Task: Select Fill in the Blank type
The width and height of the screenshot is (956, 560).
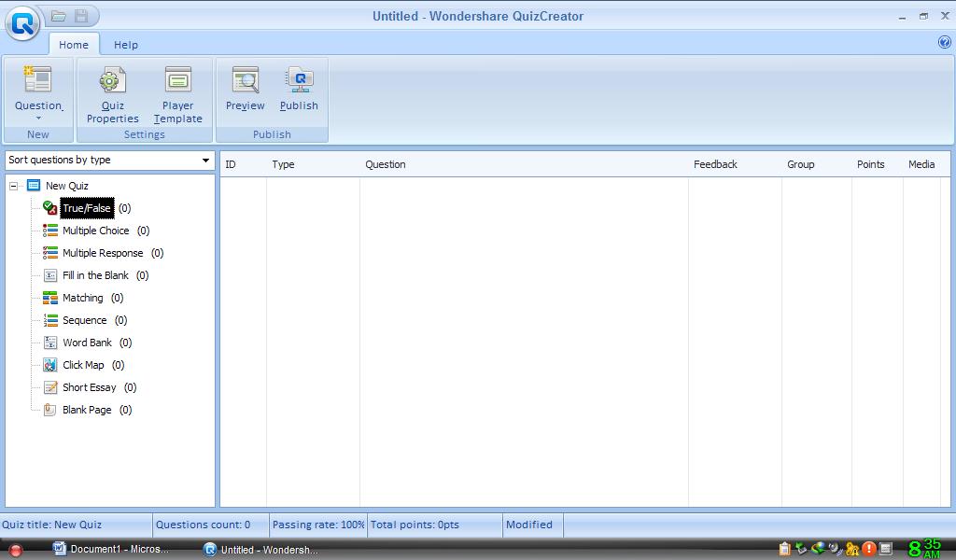Action: point(96,275)
